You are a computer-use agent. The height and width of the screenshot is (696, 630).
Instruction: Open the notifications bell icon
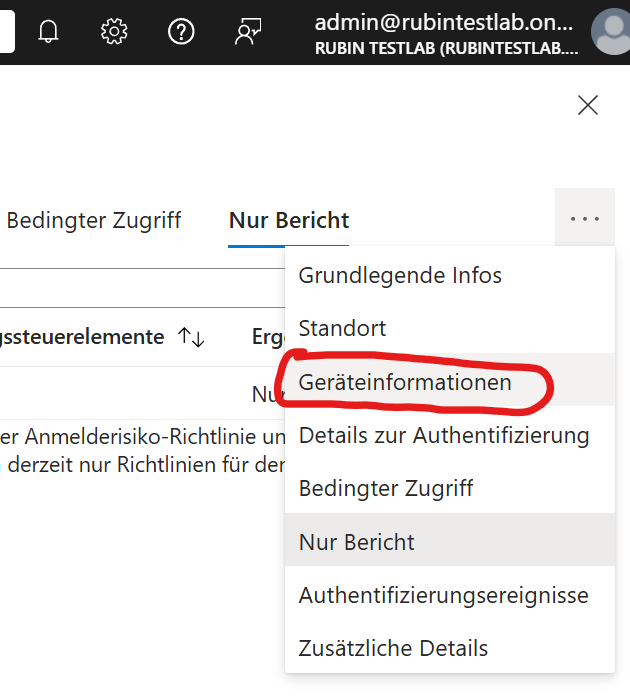(x=48, y=32)
